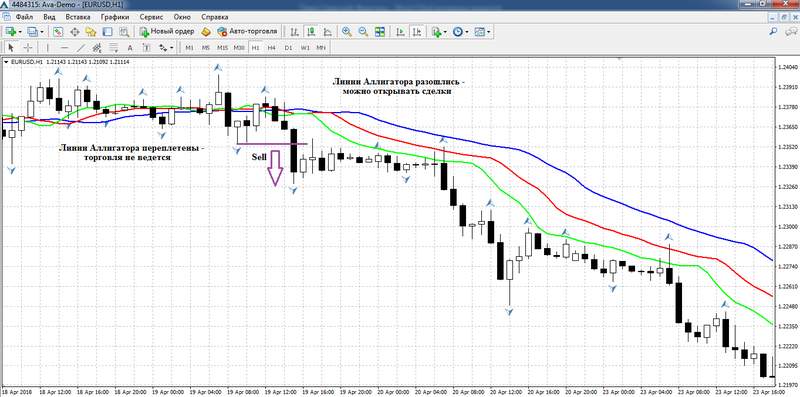Open the chat bubbles icon at top right
The image size is (800, 397).
(x=790, y=32)
